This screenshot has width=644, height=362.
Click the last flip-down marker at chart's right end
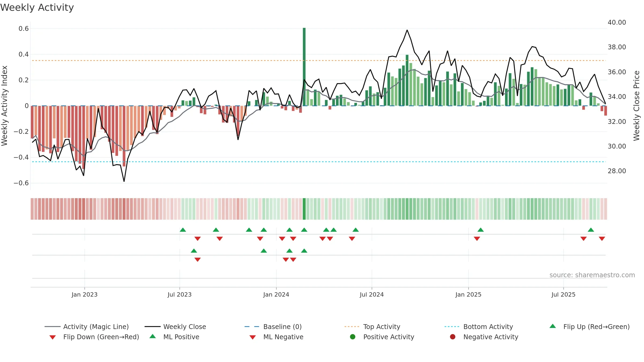pos(602,239)
